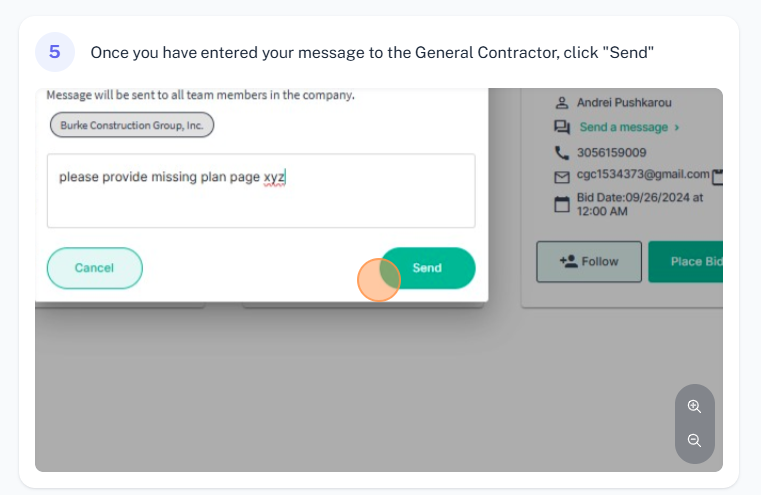Click the email address cgc1534373@gmail.com
The height and width of the screenshot is (495, 761).
pos(643,174)
